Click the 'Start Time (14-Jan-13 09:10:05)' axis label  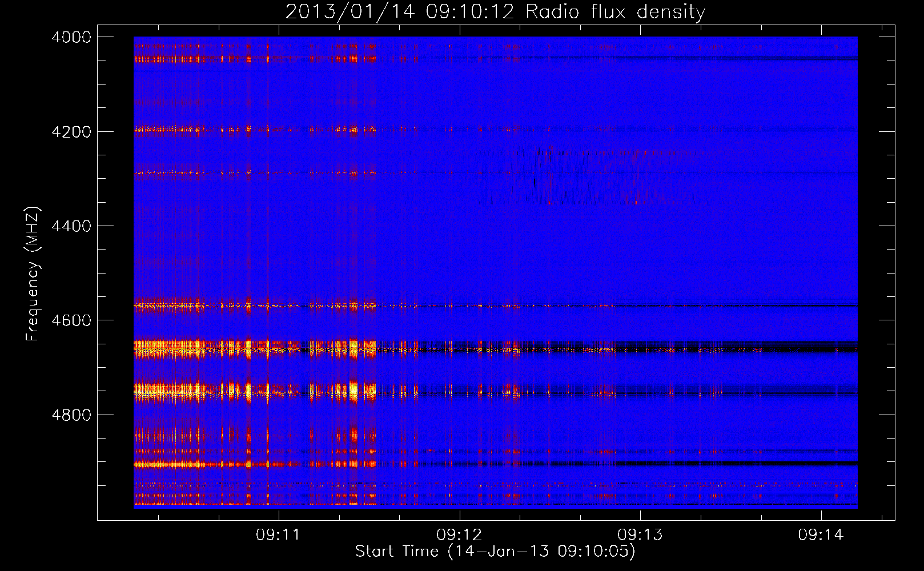point(495,552)
